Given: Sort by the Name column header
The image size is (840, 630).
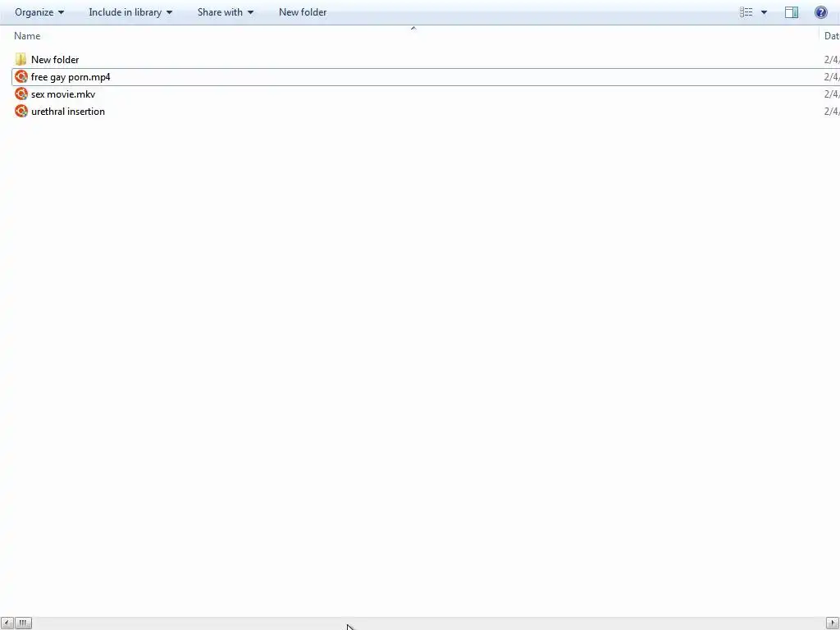Looking at the screenshot, I should point(27,36).
